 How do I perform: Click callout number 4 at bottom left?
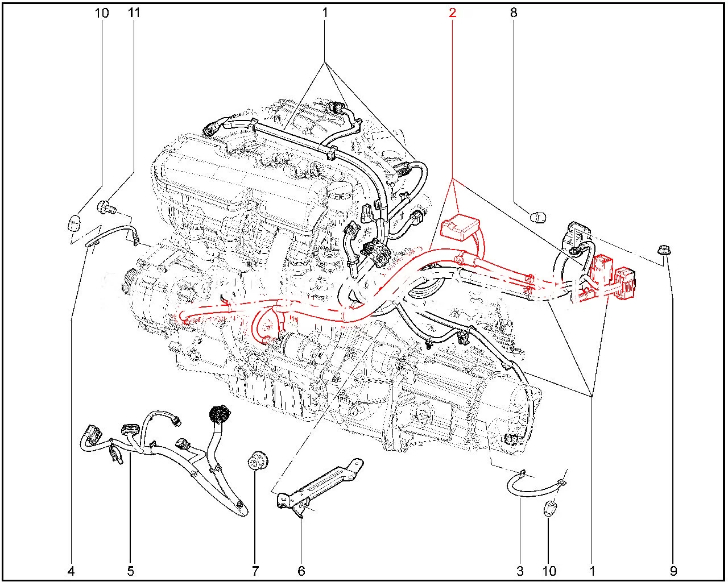(x=71, y=570)
